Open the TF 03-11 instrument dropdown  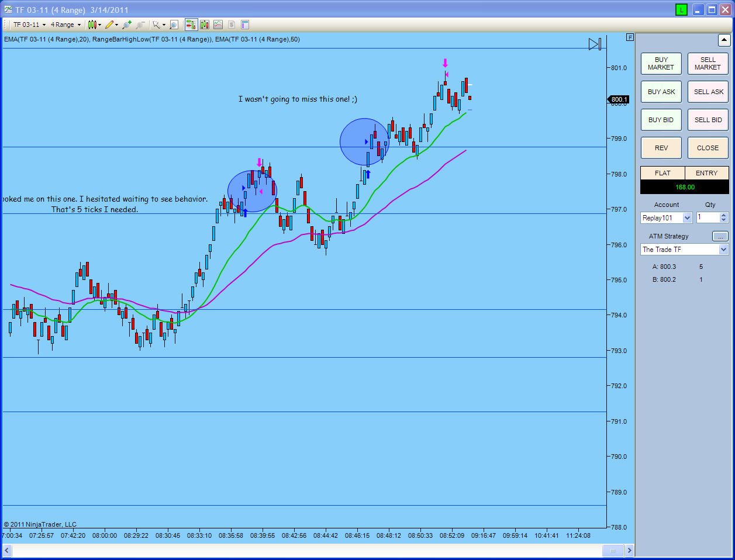click(29, 25)
